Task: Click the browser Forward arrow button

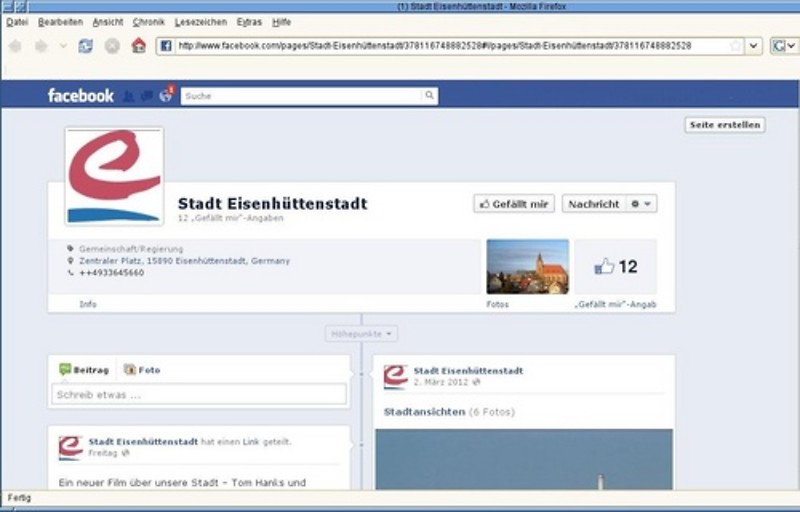Action: pos(41,46)
